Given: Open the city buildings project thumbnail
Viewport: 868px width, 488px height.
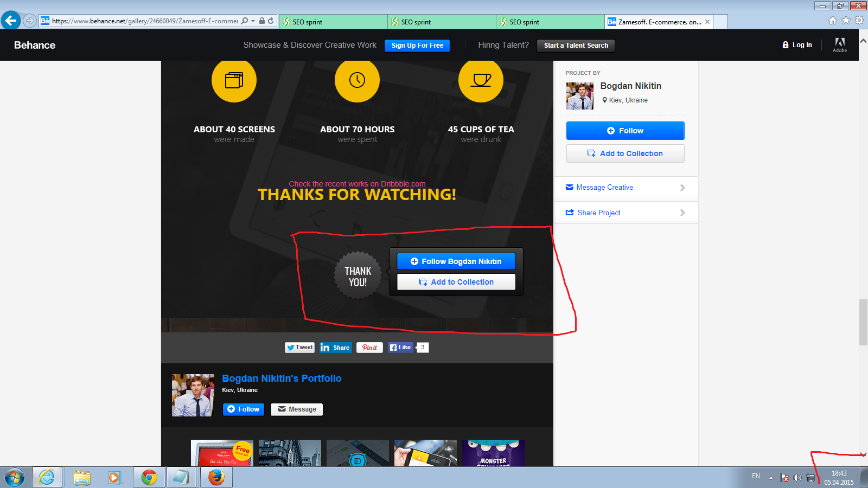Looking at the screenshot, I should pos(290,453).
